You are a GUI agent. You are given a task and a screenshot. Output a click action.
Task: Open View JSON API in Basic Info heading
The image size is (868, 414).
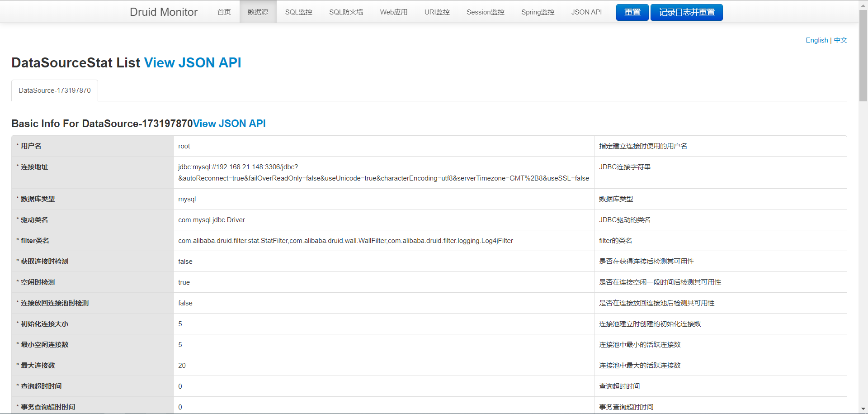click(229, 123)
